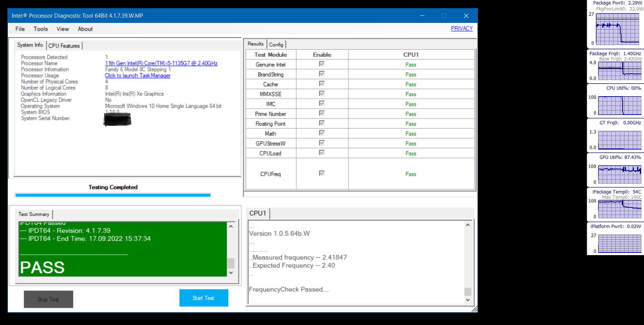Click the large PASS text in summary
The height and width of the screenshot is (325, 644).
click(x=42, y=268)
